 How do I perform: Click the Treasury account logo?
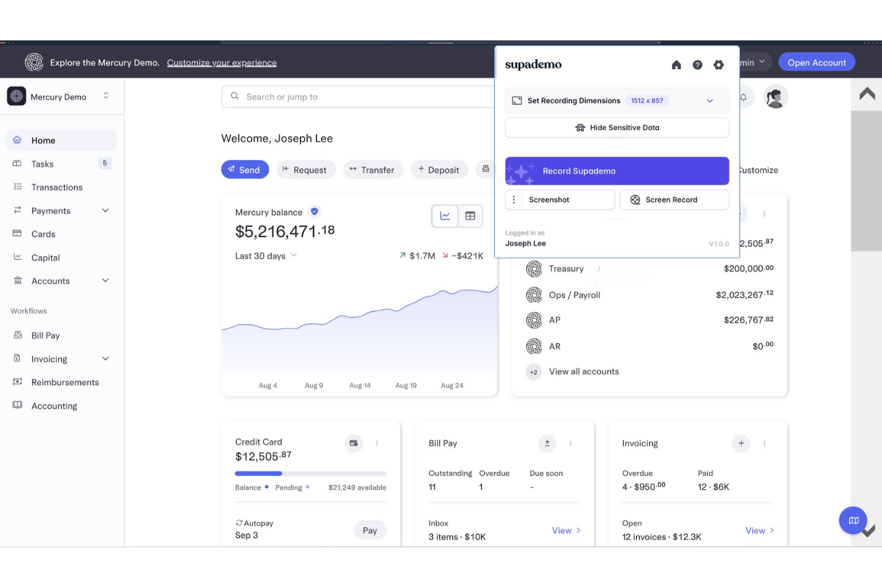pyautogui.click(x=534, y=269)
